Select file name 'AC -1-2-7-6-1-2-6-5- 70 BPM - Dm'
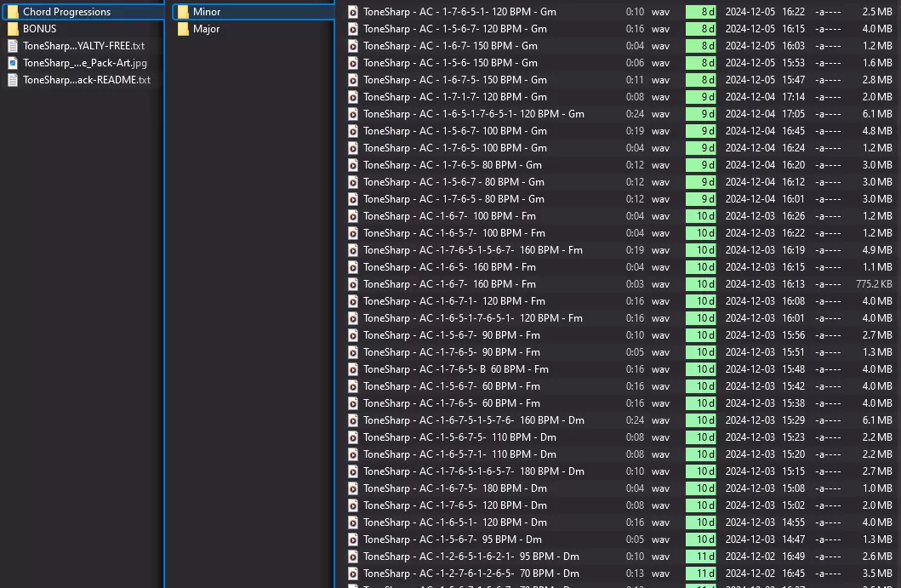 point(471,574)
